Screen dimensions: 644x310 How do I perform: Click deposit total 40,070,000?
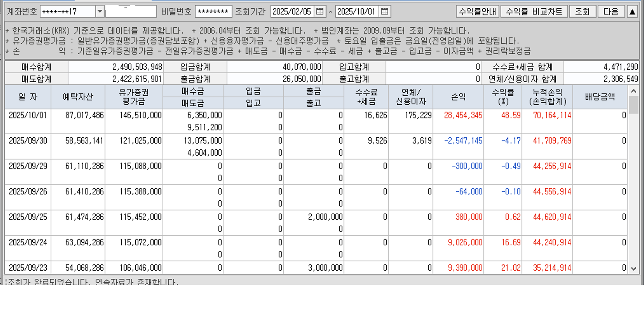click(302, 67)
